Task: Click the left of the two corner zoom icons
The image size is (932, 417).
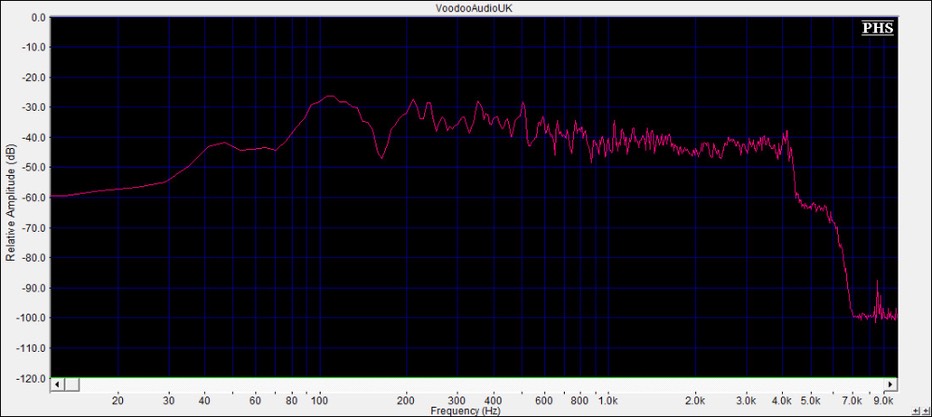Action: point(915,410)
